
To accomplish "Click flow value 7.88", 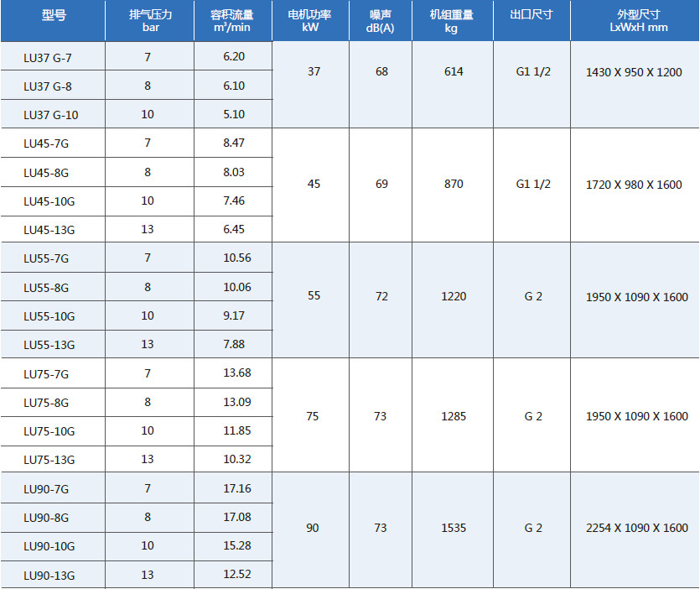I will (234, 344).
